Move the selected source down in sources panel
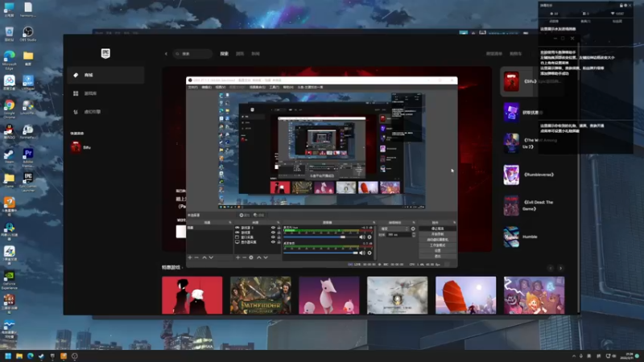Image resolution: width=644 pixels, height=362 pixels. 266,257
